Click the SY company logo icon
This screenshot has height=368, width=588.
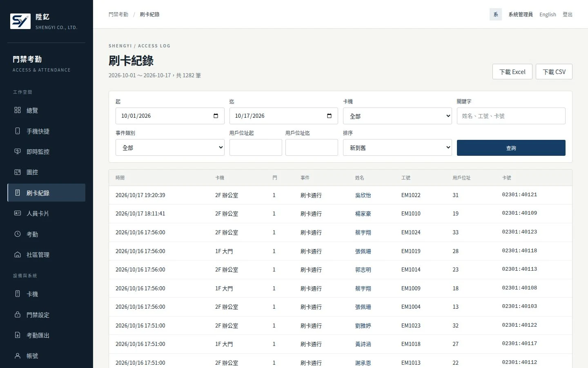tap(20, 21)
